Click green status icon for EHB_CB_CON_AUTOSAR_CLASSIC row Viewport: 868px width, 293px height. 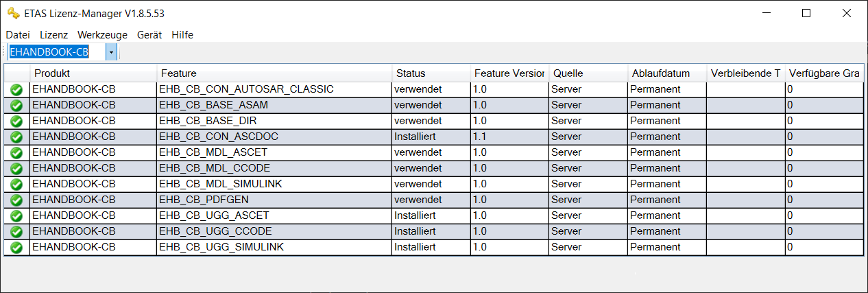click(16, 89)
